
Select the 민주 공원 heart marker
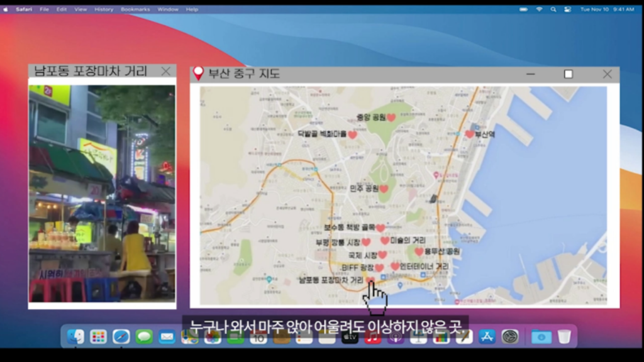click(384, 189)
